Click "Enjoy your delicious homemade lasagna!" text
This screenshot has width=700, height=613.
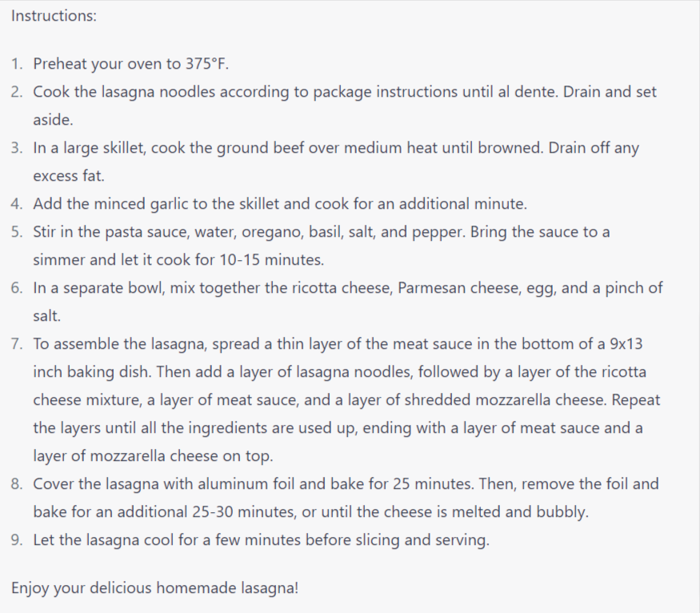click(154, 588)
